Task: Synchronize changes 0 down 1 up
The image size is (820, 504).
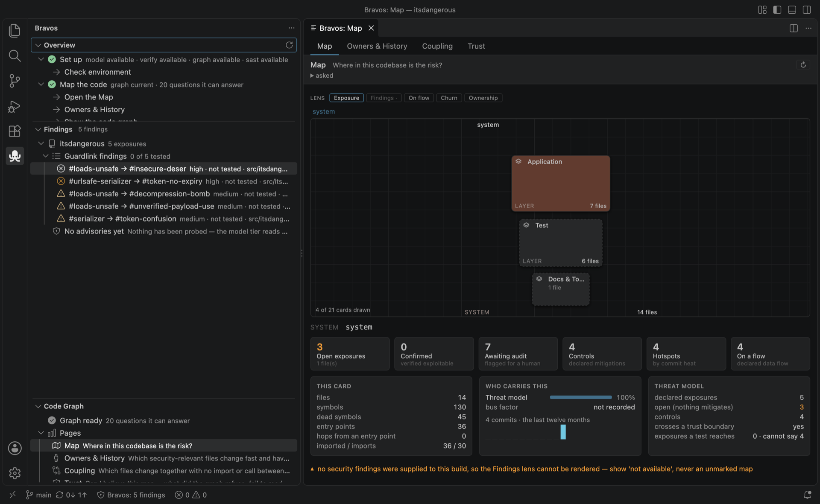Action: (71, 495)
